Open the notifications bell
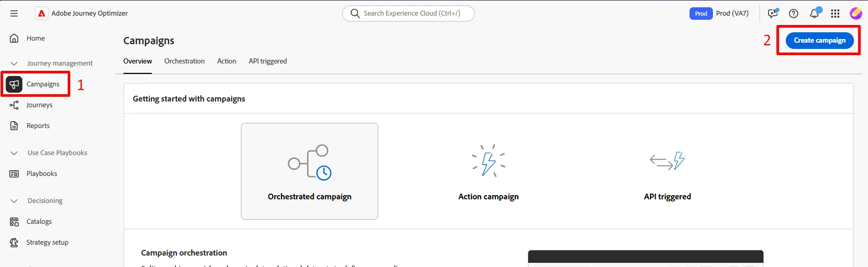The image size is (868, 267). point(815,13)
